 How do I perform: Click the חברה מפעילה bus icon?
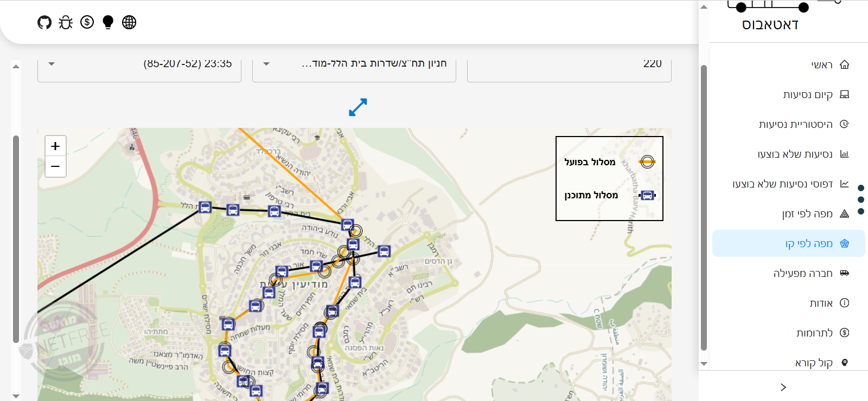(x=844, y=273)
